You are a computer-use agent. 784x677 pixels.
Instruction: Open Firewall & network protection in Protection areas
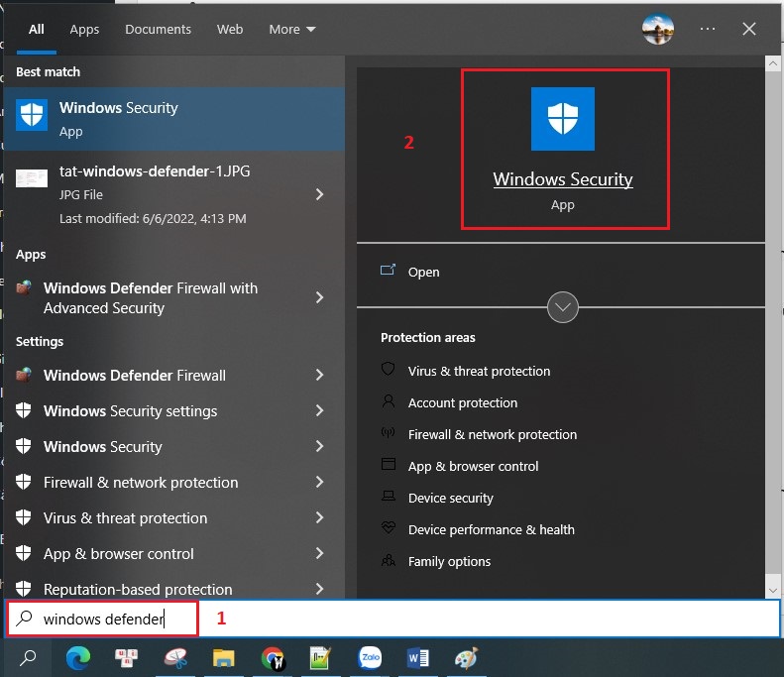point(493,434)
